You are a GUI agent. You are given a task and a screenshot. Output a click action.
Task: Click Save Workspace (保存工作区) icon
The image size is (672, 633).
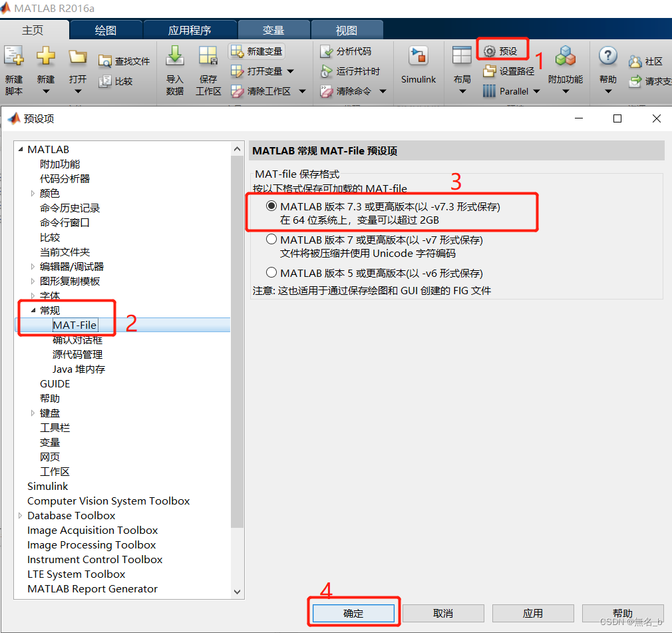click(x=208, y=56)
